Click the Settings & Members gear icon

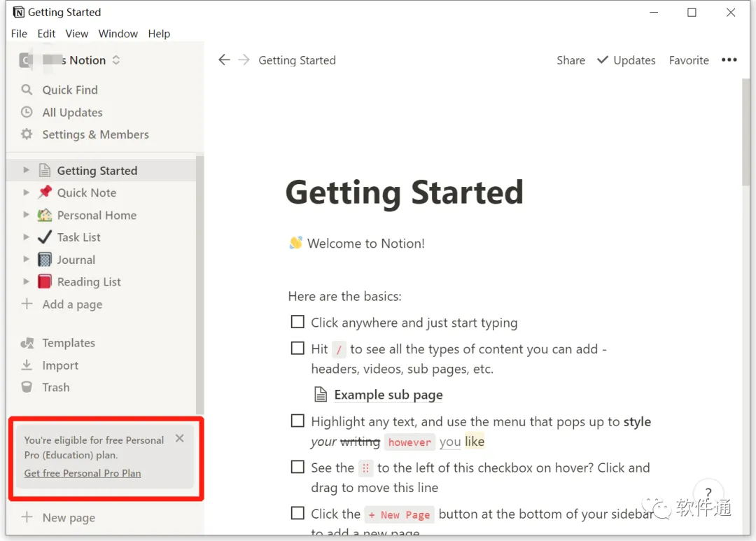(27, 134)
